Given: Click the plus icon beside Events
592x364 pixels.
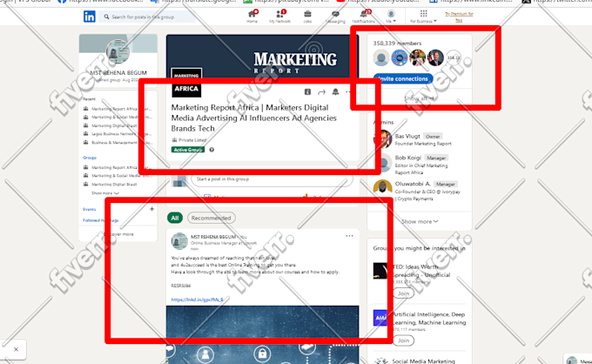Looking at the screenshot, I should tap(151, 209).
